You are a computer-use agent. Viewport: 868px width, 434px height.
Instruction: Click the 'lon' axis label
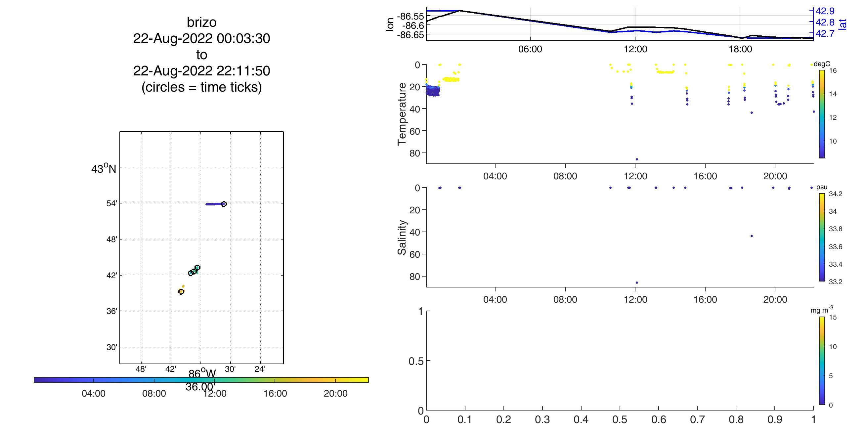coord(390,25)
